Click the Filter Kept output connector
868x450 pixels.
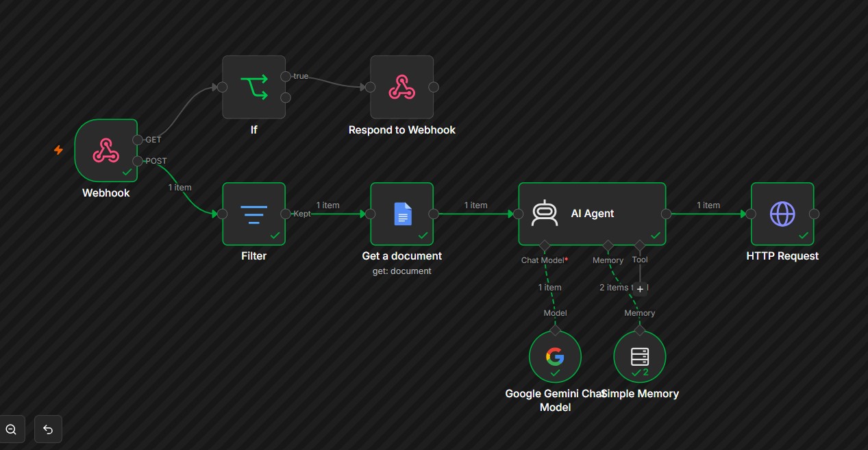coord(286,214)
